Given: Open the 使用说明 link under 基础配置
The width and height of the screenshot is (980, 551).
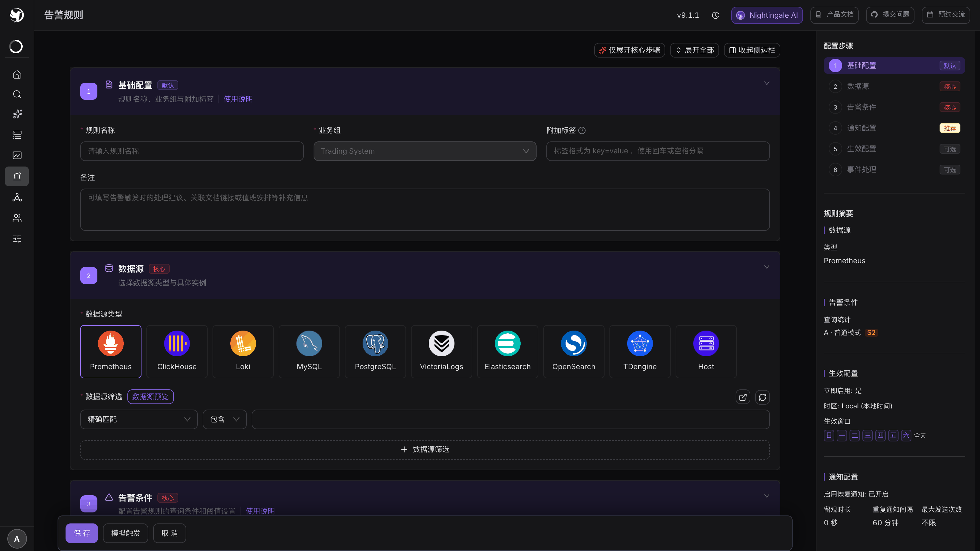Looking at the screenshot, I should pyautogui.click(x=238, y=99).
